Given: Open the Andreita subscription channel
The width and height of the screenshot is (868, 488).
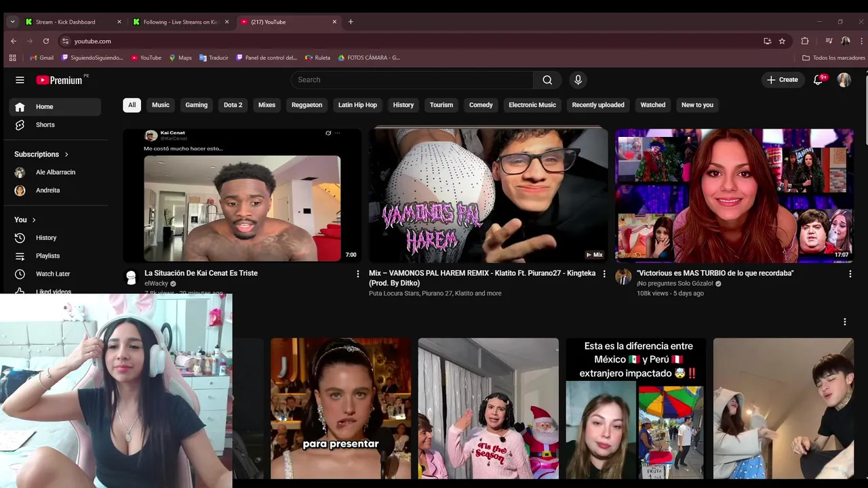Looking at the screenshot, I should (x=55, y=190).
